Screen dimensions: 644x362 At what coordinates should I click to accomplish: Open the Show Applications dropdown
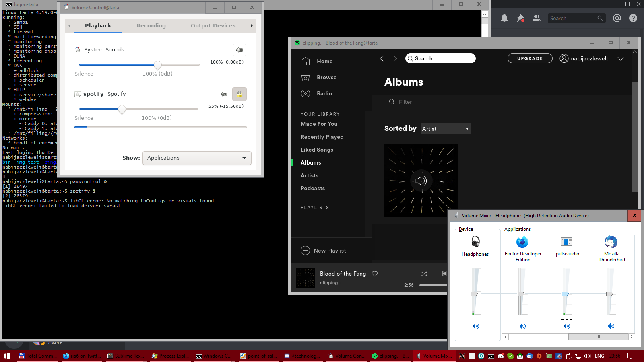pyautogui.click(x=197, y=158)
